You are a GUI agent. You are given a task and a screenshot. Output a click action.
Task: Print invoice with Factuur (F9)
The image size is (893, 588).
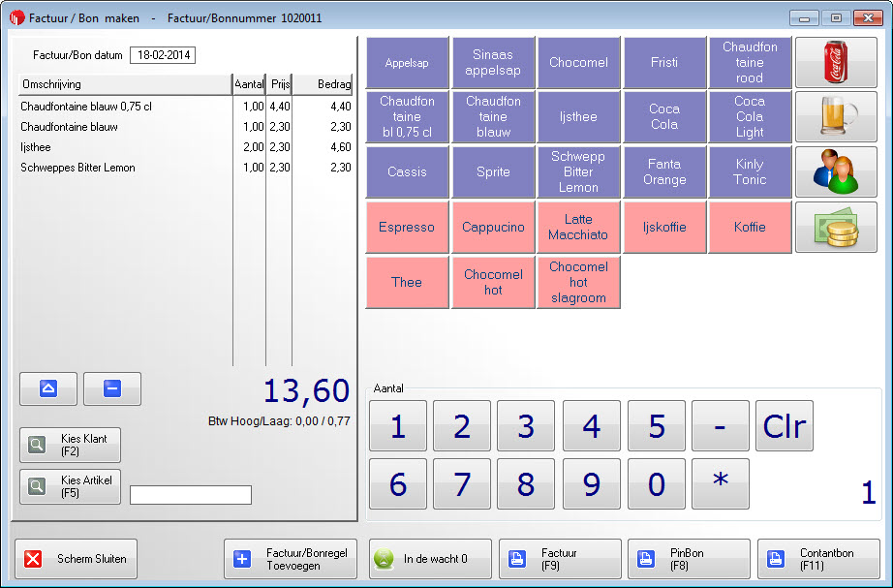click(x=560, y=559)
